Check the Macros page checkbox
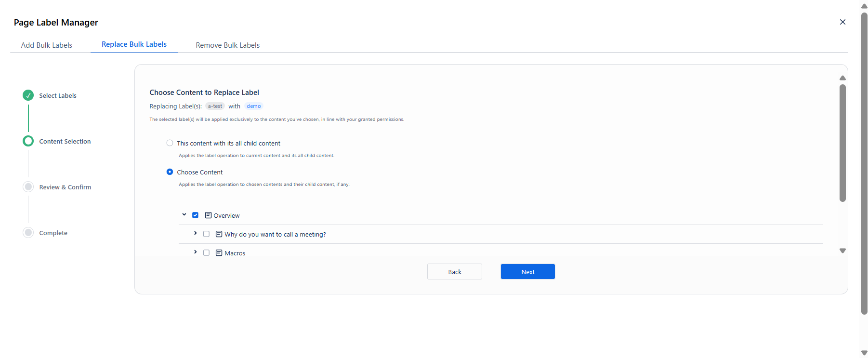Screen dimensions: 868x358 pyautogui.click(x=206, y=253)
